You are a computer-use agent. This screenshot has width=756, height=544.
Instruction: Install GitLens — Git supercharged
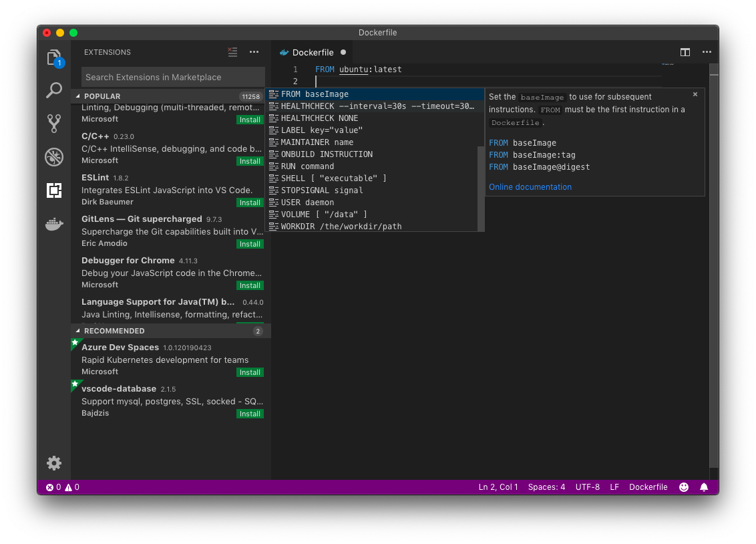(x=250, y=244)
